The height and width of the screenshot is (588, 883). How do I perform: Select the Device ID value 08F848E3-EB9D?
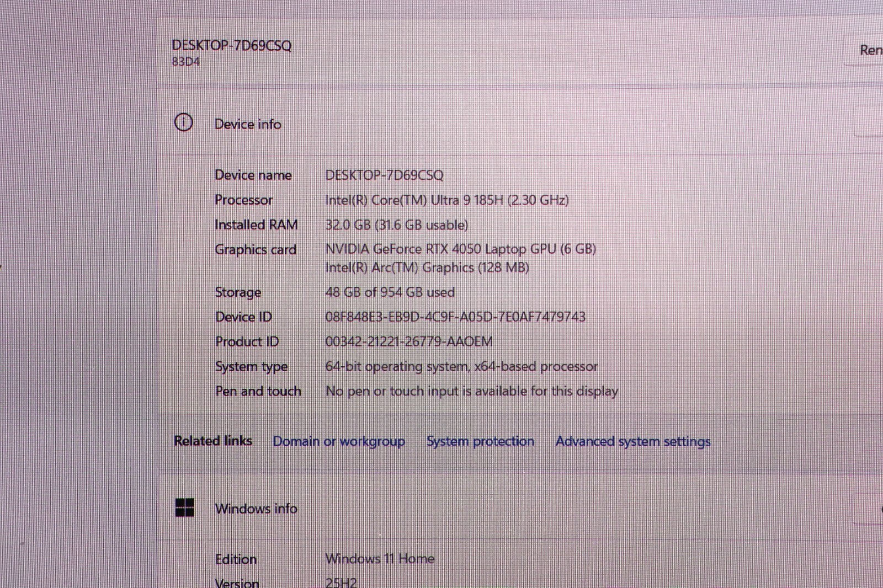(455, 317)
